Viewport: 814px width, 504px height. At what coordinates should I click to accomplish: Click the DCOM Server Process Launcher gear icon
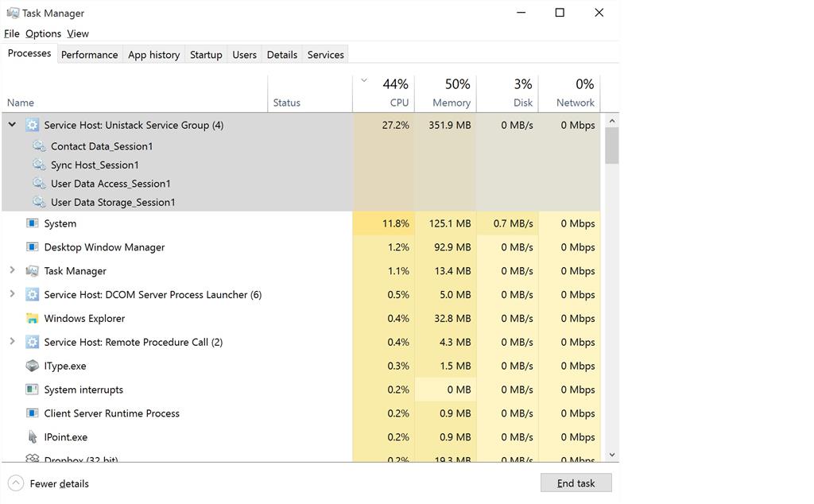32,295
